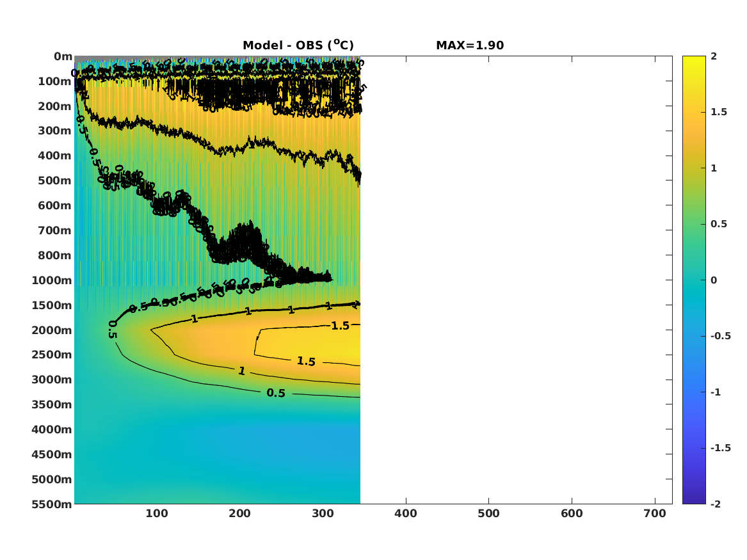
Task: Click the dark blue bottom of the colorbar
Action: click(694, 500)
